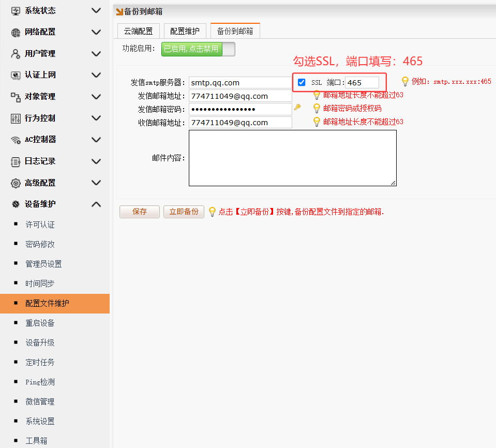Click the 邮箱密码或授权码 hint text

coord(352,108)
